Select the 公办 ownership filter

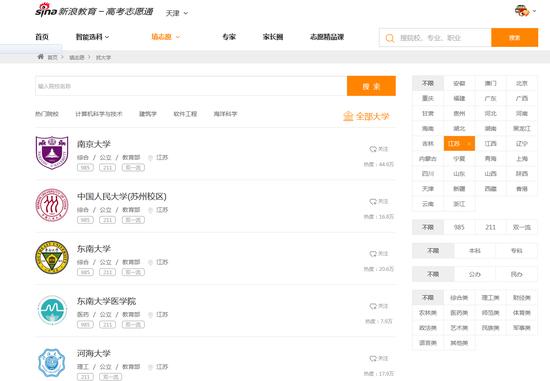click(475, 274)
